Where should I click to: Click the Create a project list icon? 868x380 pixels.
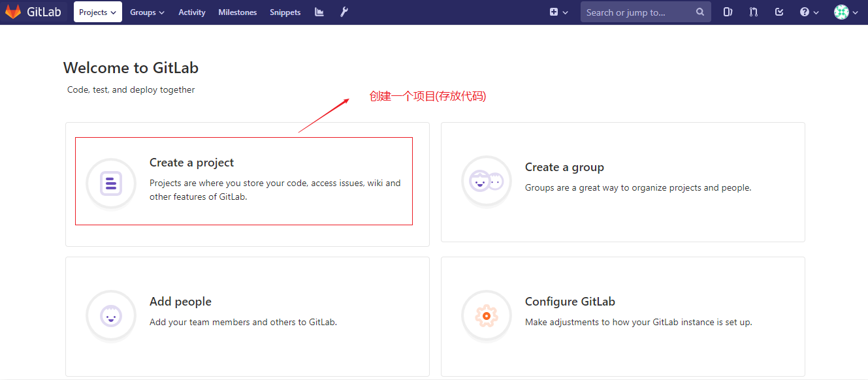(111, 183)
